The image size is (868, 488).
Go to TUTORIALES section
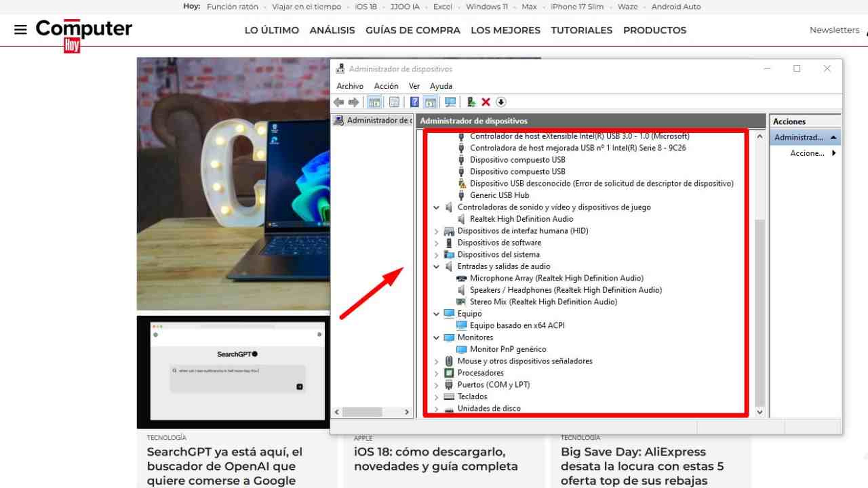click(582, 30)
